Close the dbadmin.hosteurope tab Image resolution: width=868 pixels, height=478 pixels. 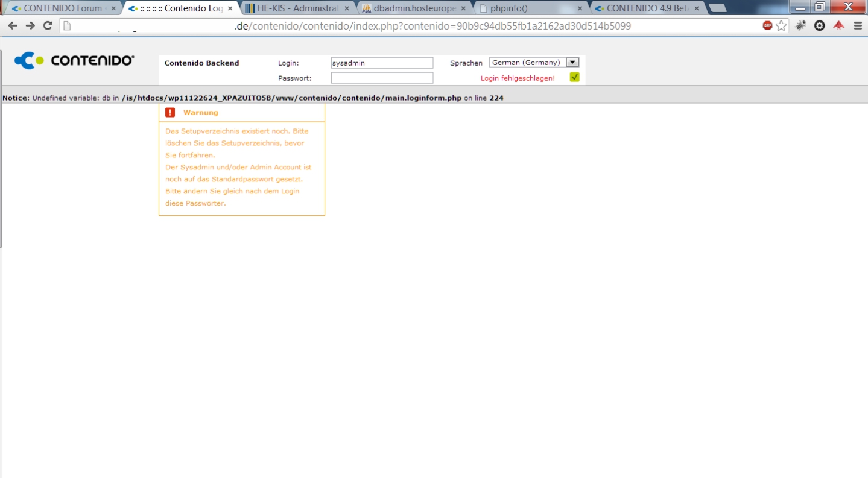click(463, 8)
